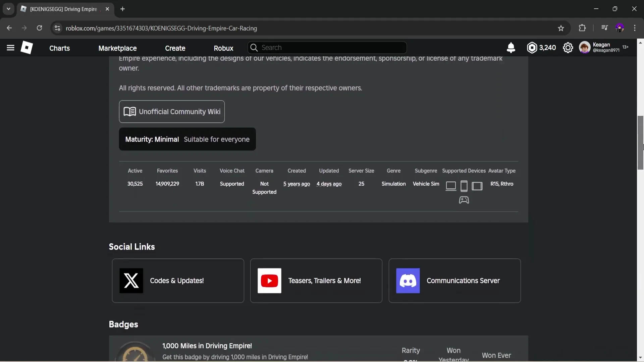The width and height of the screenshot is (644, 362).
Task: Open the Communications Server Discord icon
Action: (408, 281)
